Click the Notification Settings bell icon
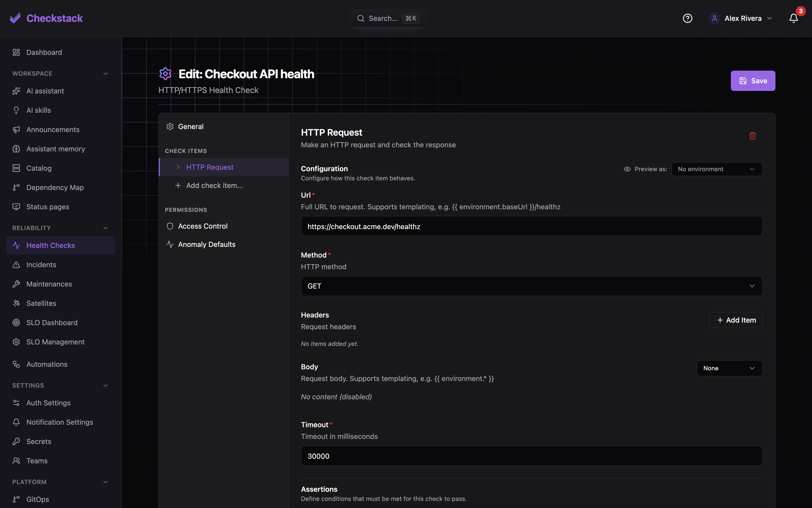 [16, 422]
